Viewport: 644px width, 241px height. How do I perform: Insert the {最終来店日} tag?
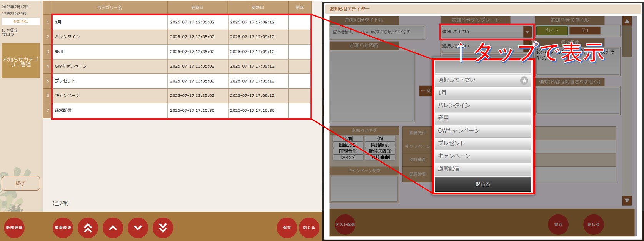click(380, 151)
